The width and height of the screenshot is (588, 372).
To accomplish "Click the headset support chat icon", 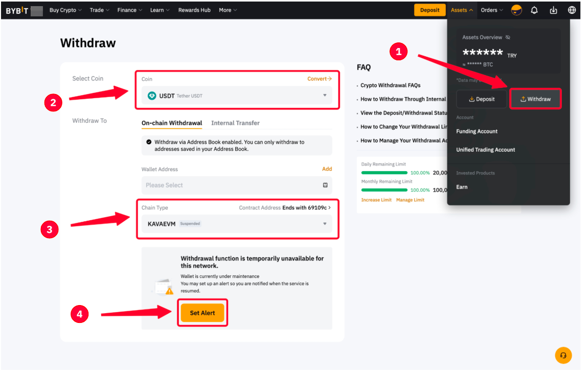I will point(563,355).
